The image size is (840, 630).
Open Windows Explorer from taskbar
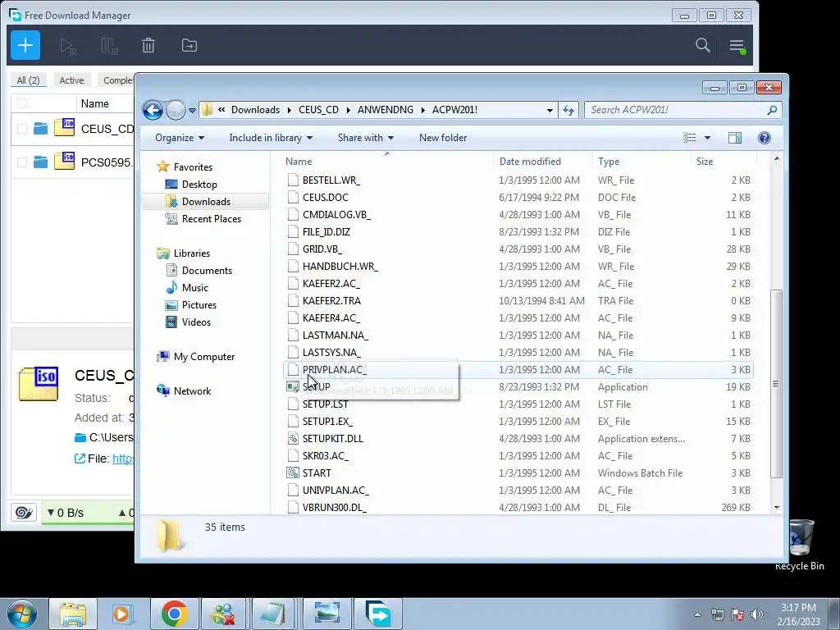tap(73, 614)
